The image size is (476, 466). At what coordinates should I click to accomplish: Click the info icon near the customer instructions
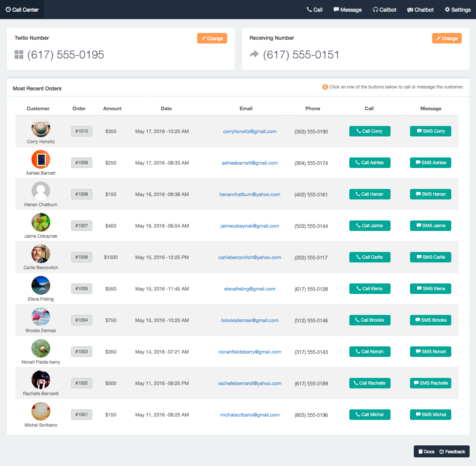pos(325,87)
